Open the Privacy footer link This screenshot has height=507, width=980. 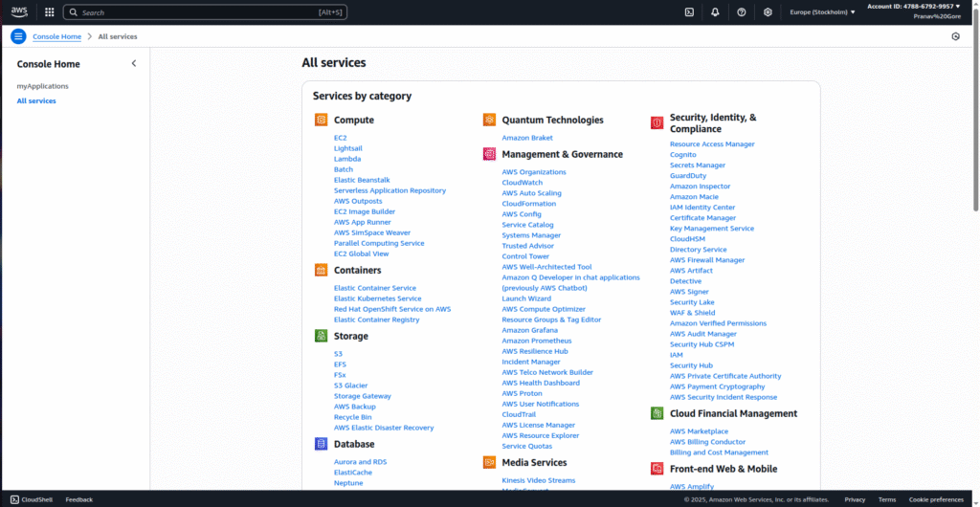(x=855, y=499)
